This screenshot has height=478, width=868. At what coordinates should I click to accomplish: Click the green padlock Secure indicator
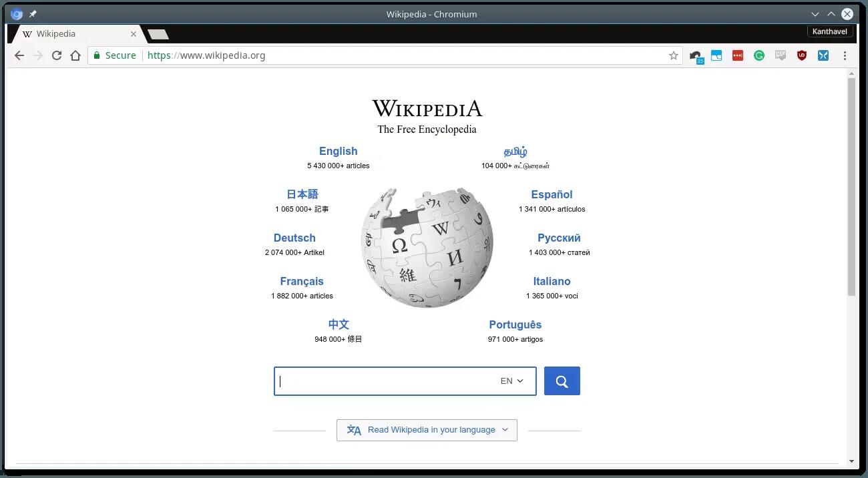click(115, 55)
